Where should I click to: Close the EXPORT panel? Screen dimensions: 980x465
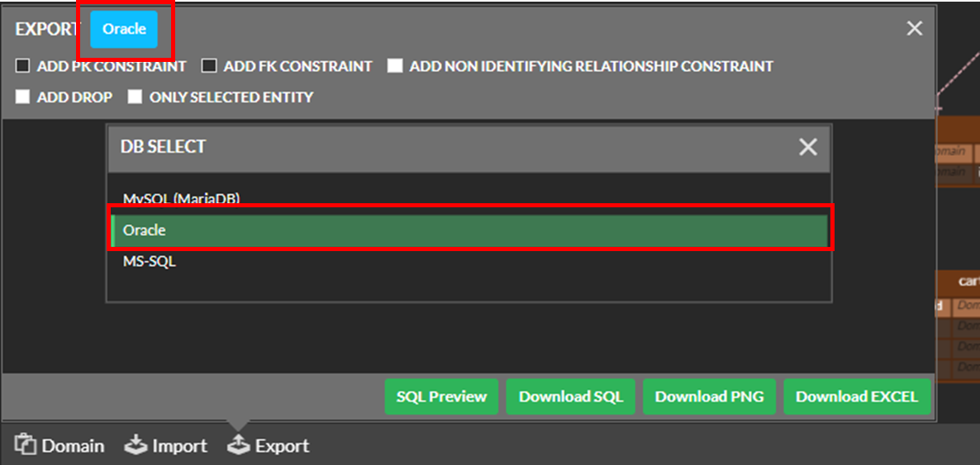pos(915,28)
